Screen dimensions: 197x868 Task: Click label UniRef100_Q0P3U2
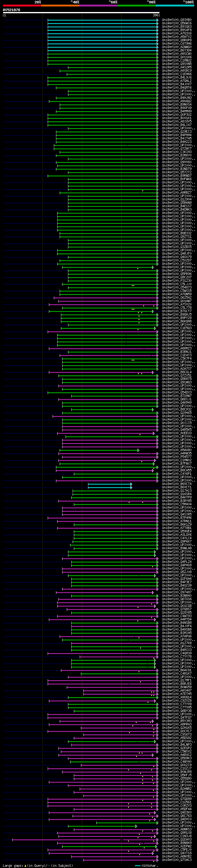point(176,115)
